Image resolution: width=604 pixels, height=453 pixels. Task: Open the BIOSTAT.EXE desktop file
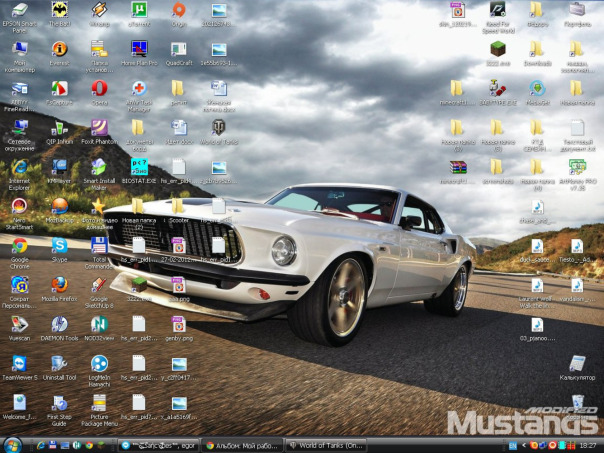coord(139,167)
